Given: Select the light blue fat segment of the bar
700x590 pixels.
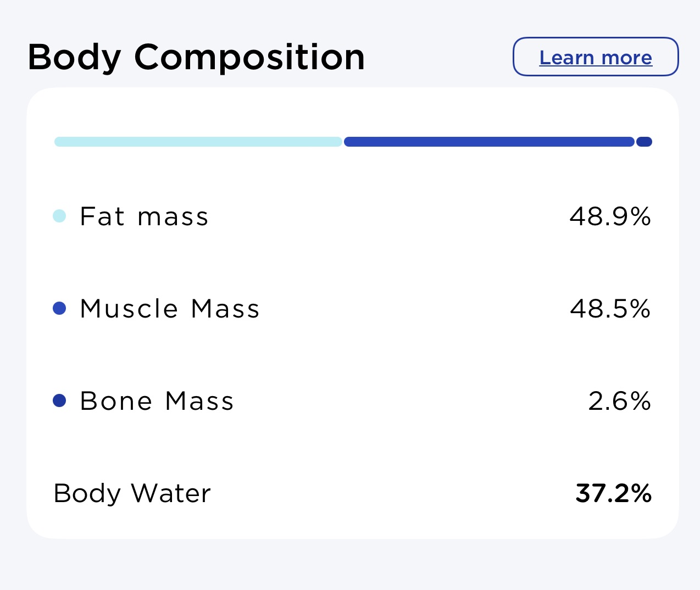Looking at the screenshot, I should (198, 142).
